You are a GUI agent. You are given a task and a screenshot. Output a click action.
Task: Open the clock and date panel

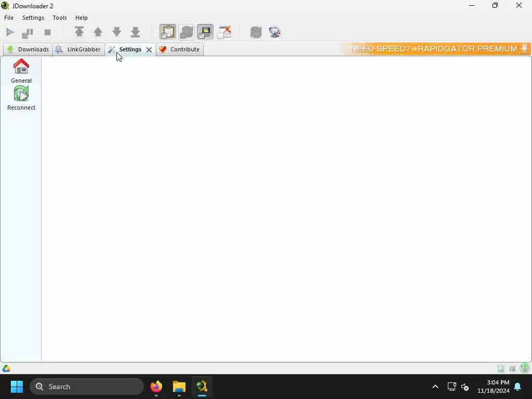coord(494,387)
